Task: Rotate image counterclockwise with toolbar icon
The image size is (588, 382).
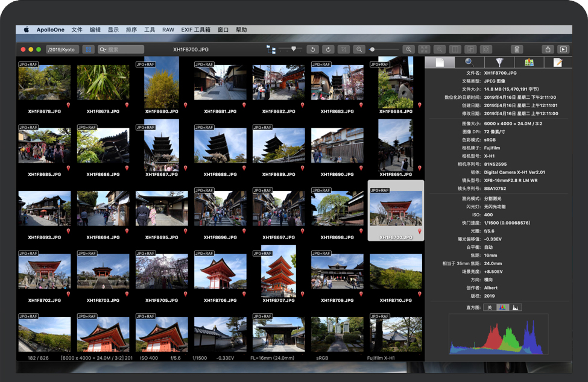Action: click(312, 49)
